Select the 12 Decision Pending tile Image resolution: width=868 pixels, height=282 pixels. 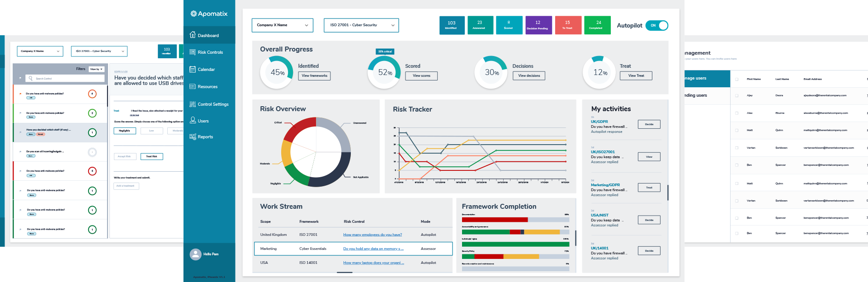pyautogui.click(x=538, y=25)
